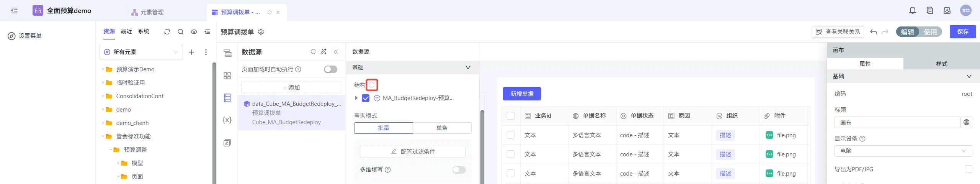Switch to the 样式 tab

click(x=942, y=64)
